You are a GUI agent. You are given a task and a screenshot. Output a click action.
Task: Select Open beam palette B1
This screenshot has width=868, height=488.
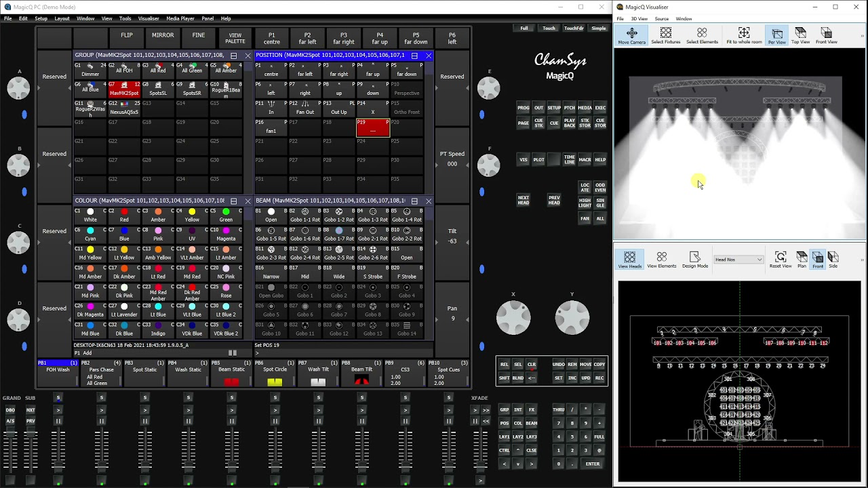pos(271,216)
